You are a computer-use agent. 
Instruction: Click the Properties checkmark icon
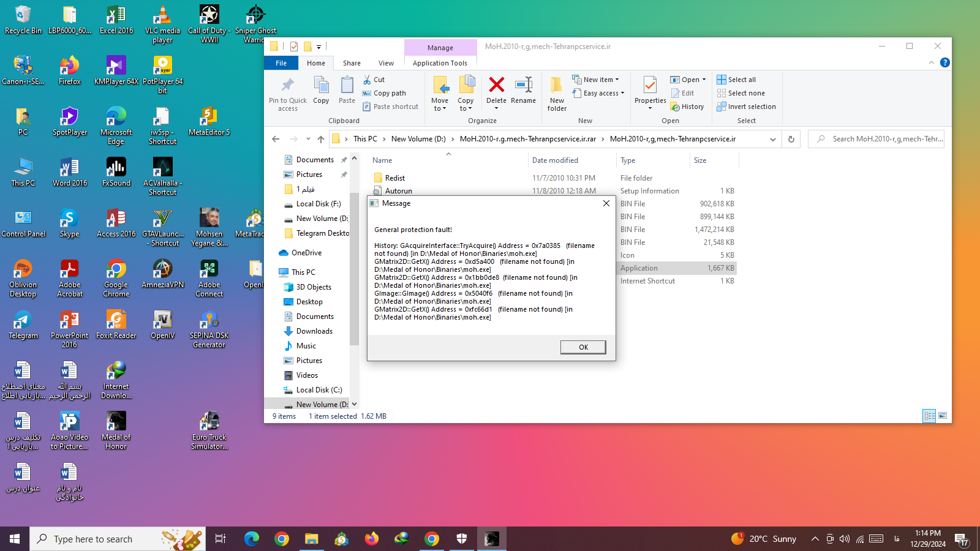650,86
